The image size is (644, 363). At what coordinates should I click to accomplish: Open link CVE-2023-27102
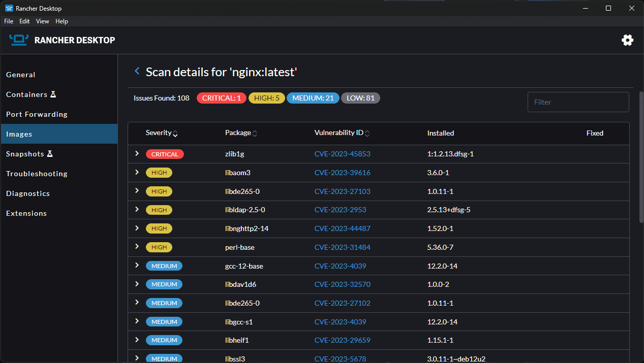[x=342, y=303]
